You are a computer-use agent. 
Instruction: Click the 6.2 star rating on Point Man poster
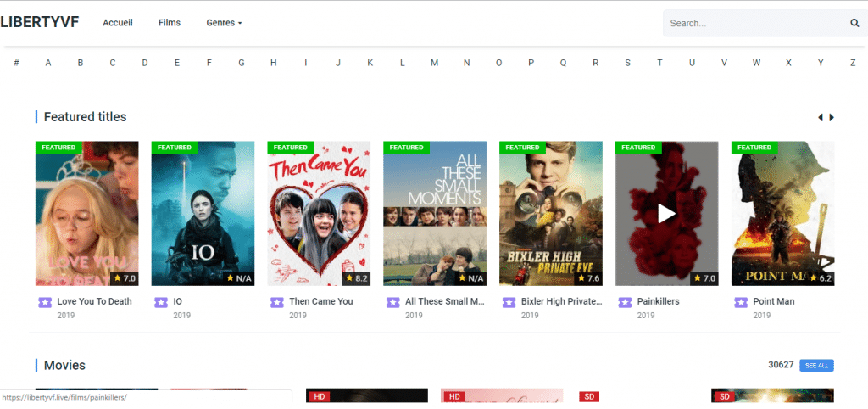point(821,278)
